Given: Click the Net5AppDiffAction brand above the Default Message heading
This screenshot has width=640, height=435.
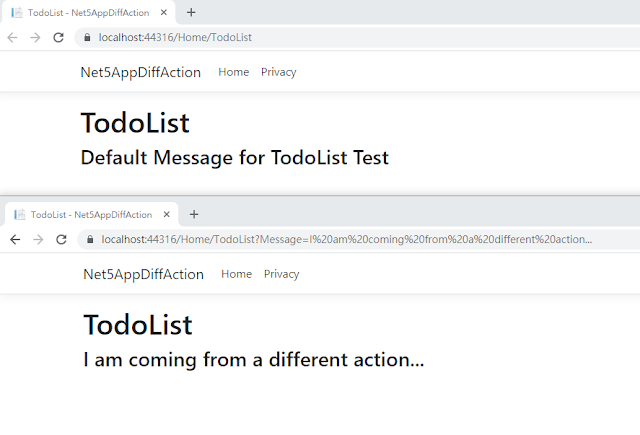Looking at the screenshot, I should 140,72.
